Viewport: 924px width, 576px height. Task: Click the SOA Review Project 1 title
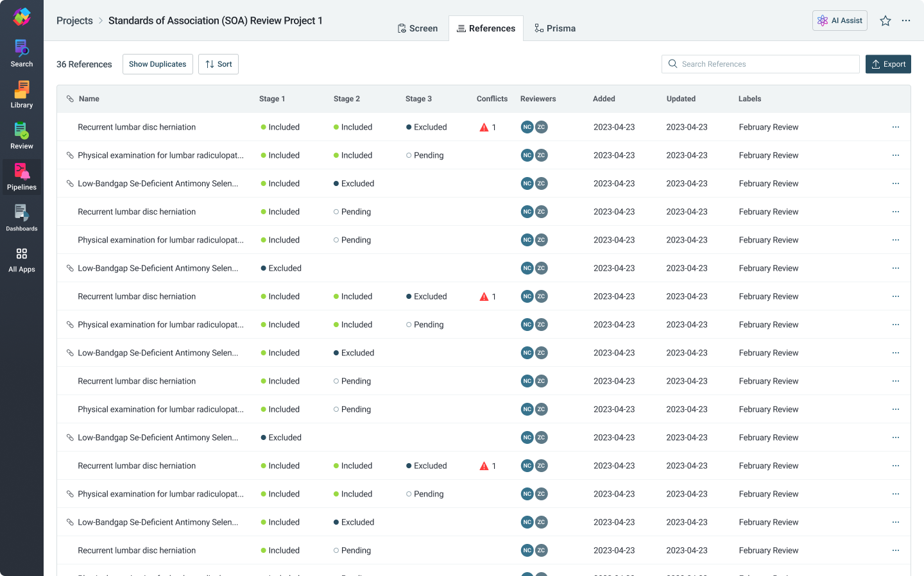216,21
